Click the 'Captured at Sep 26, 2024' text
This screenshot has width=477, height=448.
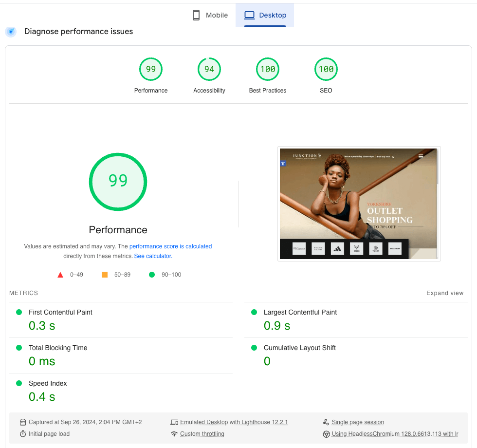coord(85,422)
